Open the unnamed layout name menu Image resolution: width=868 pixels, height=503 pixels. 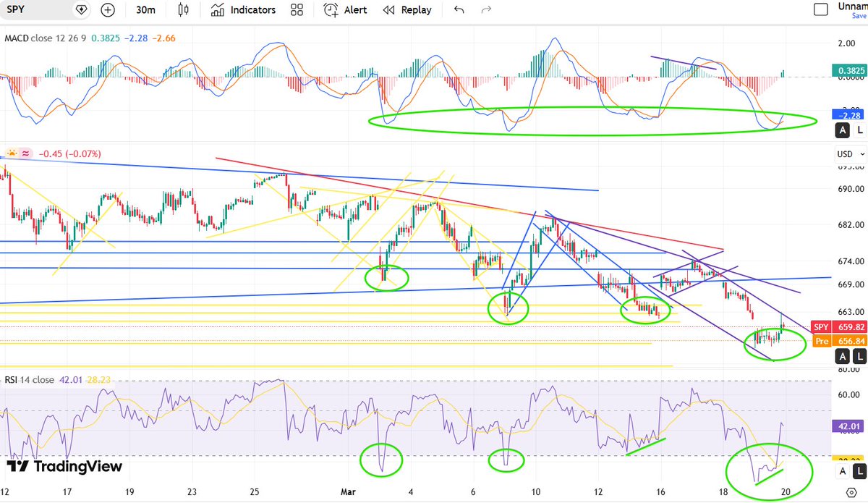(x=853, y=6)
